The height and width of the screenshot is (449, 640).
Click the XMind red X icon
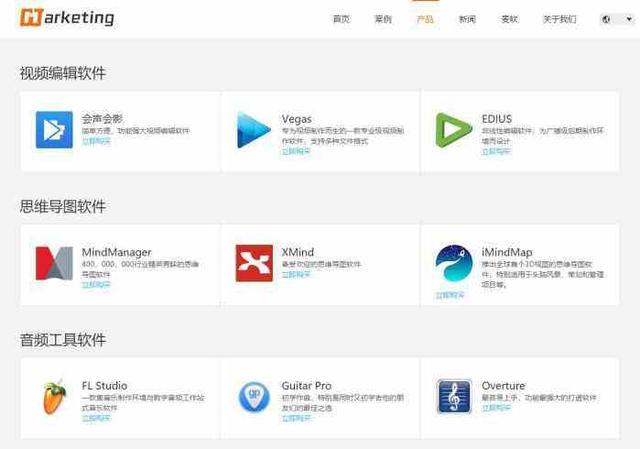point(254,263)
